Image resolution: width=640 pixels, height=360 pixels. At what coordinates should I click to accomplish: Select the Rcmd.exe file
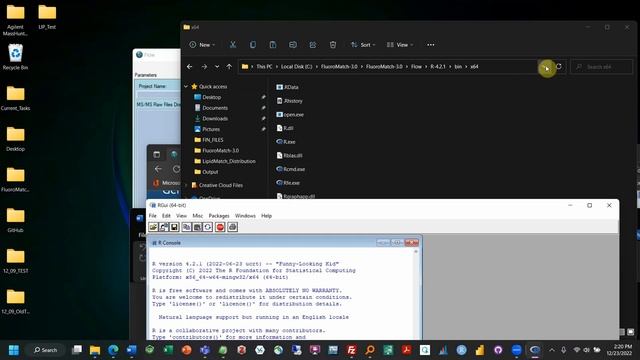point(294,169)
